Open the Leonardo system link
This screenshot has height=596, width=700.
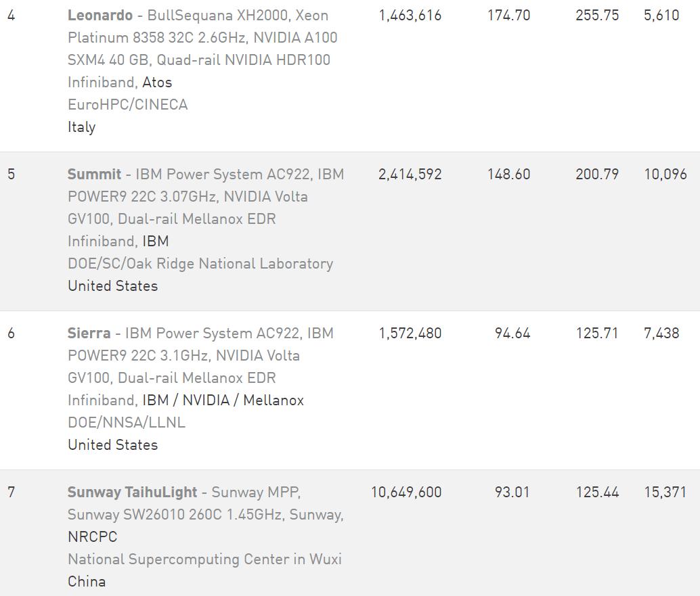pos(100,16)
